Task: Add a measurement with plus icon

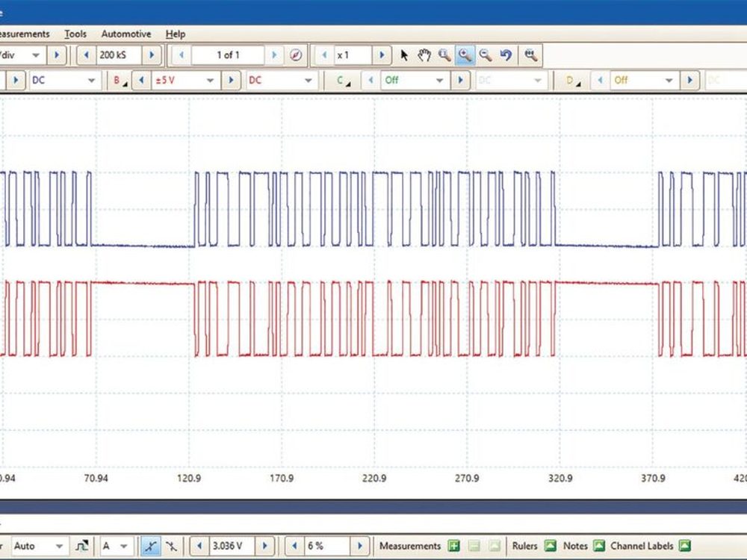Action: click(x=454, y=546)
